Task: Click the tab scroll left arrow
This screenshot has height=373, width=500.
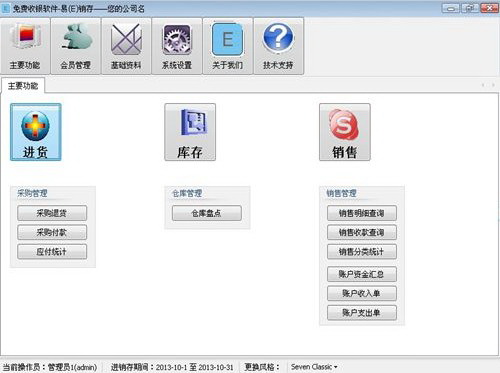Action: pos(483,85)
